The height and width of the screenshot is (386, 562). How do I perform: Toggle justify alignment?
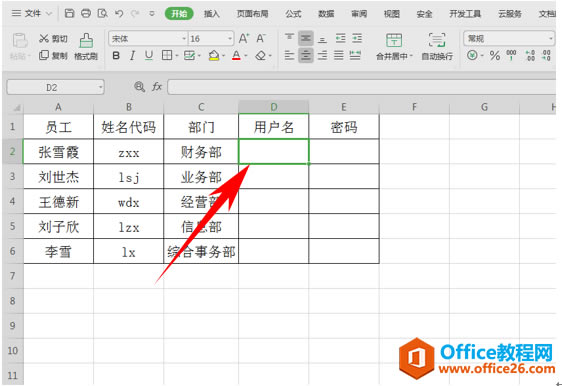click(339, 55)
